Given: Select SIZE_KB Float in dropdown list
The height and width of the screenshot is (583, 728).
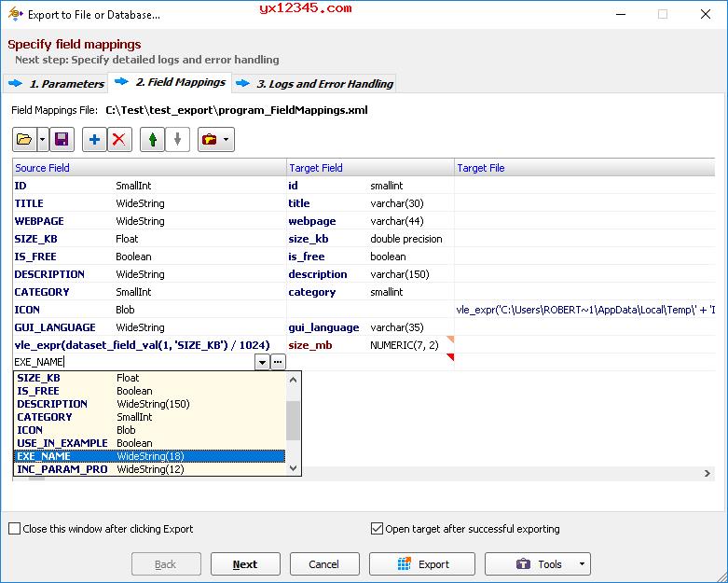Looking at the screenshot, I should pos(149,378).
